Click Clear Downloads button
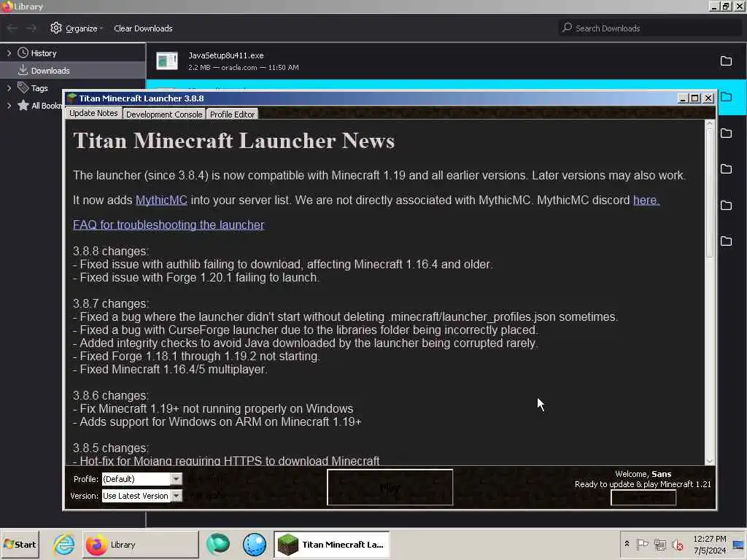 [143, 28]
